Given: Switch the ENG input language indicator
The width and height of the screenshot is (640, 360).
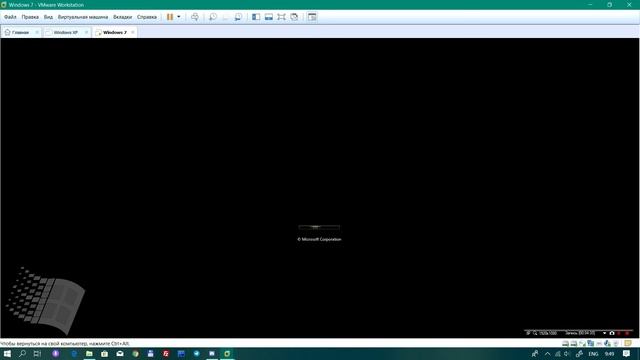Looking at the screenshot, I should pyautogui.click(x=593, y=354).
